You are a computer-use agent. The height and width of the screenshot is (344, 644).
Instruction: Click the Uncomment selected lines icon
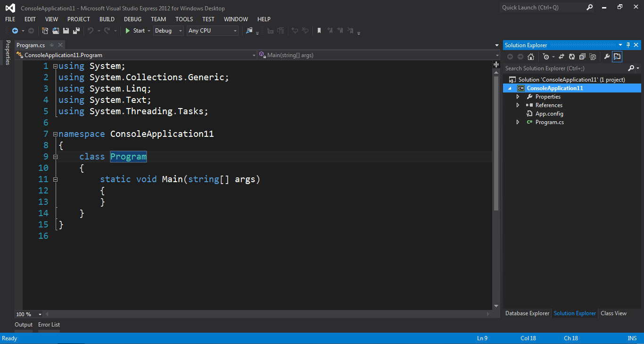(x=305, y=31)
